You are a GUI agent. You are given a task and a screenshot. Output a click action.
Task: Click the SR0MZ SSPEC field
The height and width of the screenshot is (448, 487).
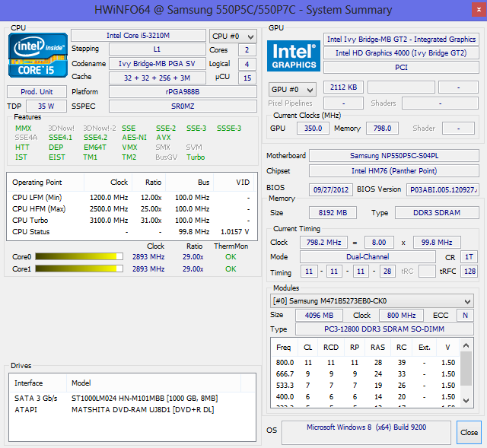click(183, 106)
